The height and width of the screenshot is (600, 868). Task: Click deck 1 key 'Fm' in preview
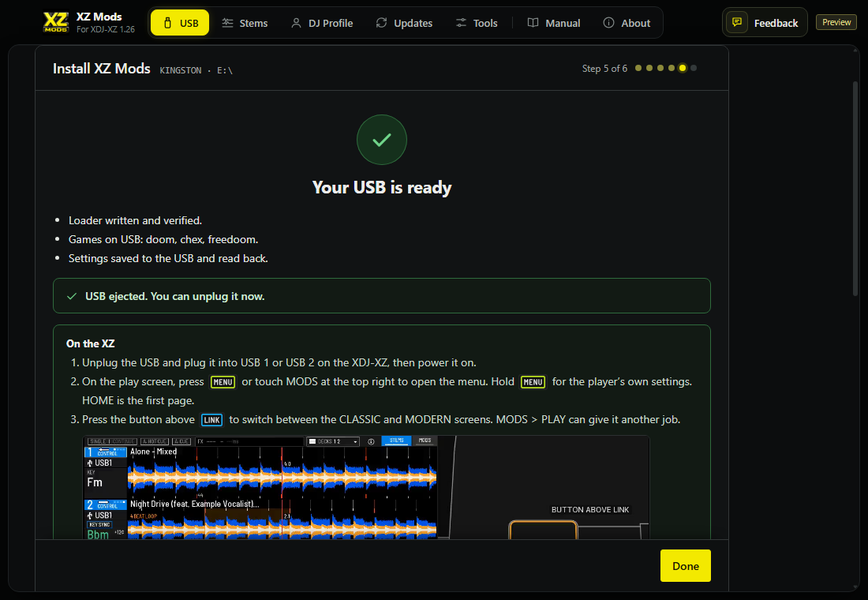pyautogui.click(x=95, y=482)
